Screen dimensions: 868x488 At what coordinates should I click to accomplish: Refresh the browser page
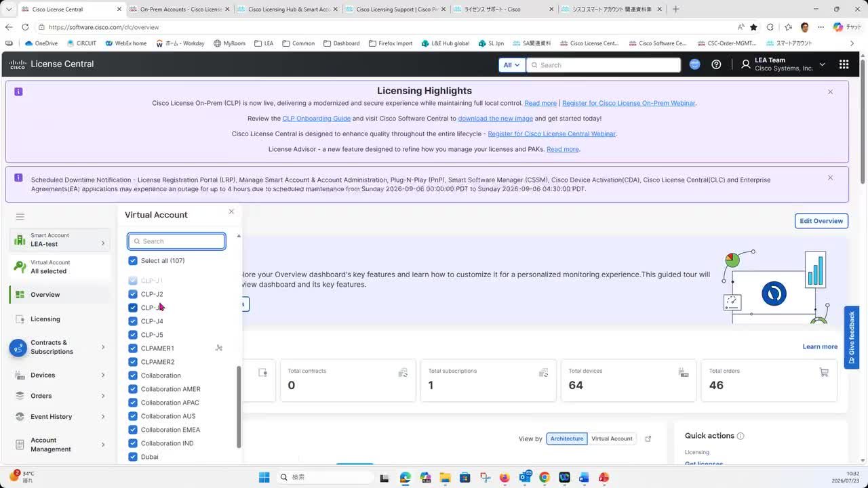25,27
